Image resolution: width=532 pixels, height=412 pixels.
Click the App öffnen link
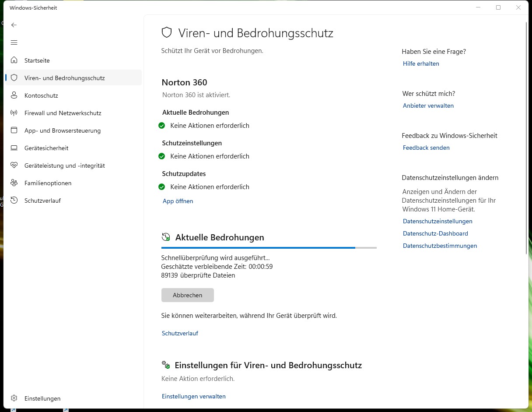click(178, 201)
